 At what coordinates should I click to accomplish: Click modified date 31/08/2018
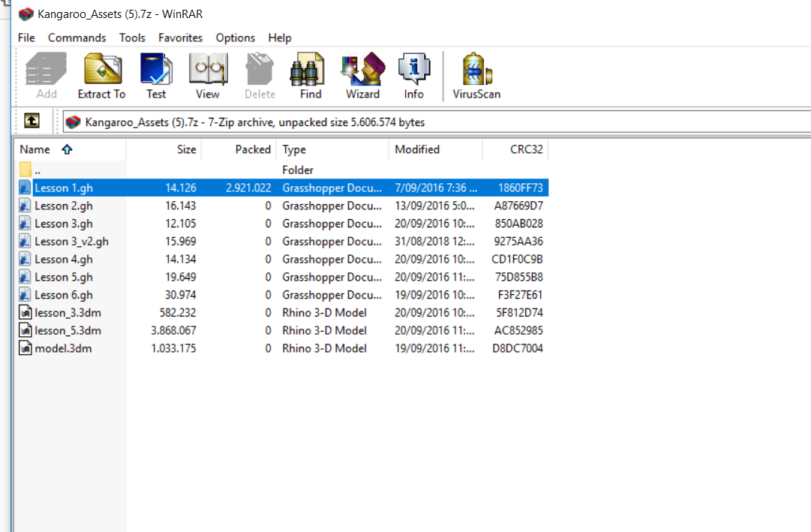click(x=434, y=241)
